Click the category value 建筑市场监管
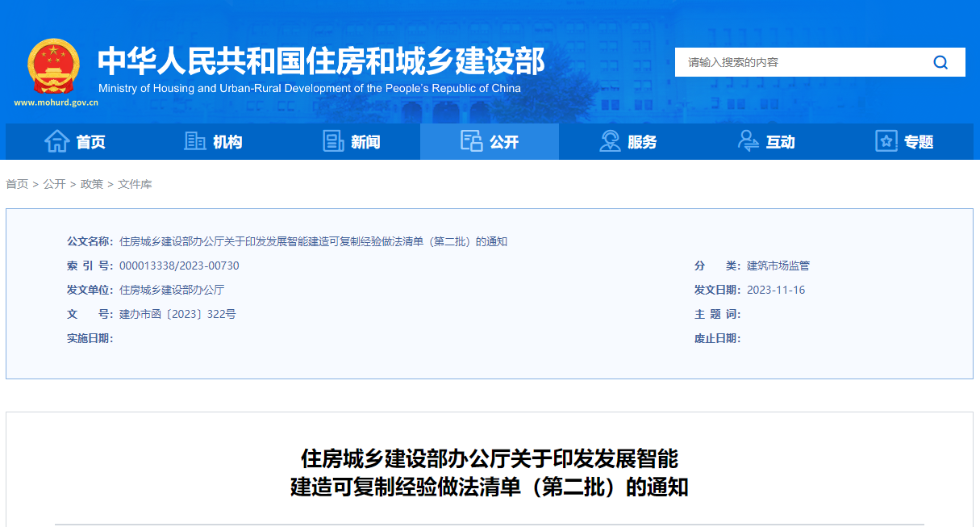980x527 pixels. 778,266
